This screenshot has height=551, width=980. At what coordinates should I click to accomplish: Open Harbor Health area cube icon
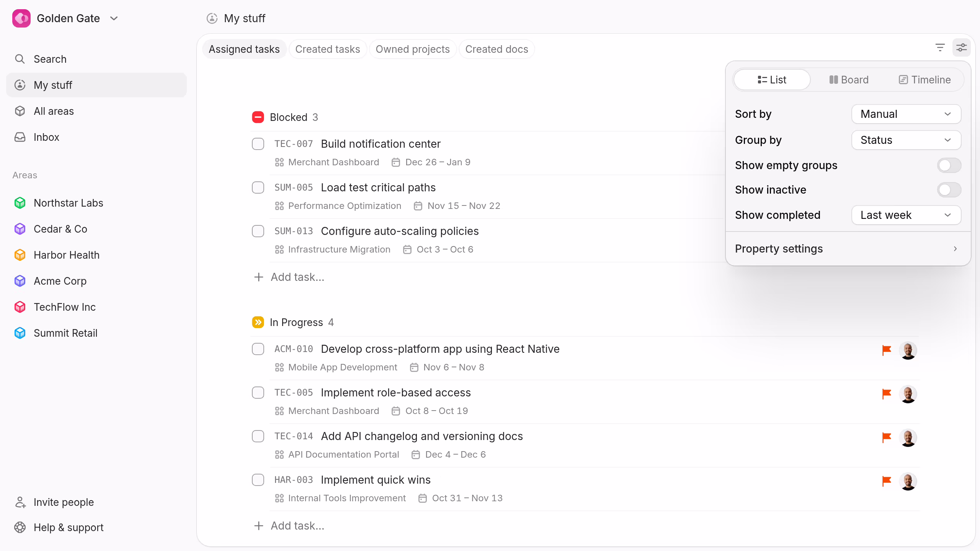(20, 255)
